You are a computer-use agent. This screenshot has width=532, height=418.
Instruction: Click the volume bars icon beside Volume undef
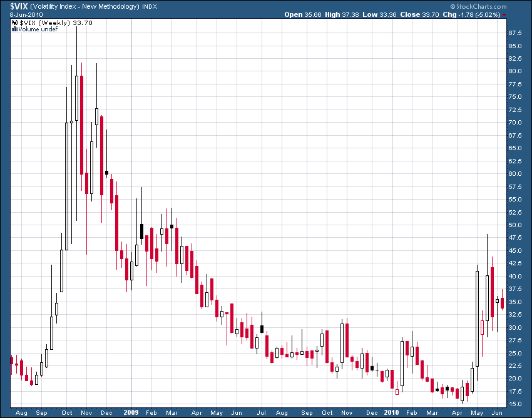14,29
